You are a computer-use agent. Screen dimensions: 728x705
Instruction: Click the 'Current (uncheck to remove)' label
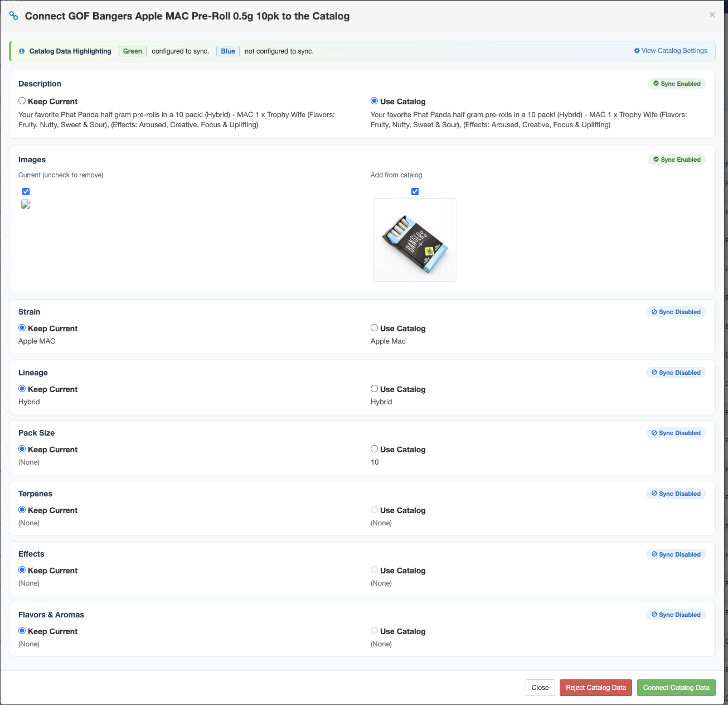(x=61, y=175)
